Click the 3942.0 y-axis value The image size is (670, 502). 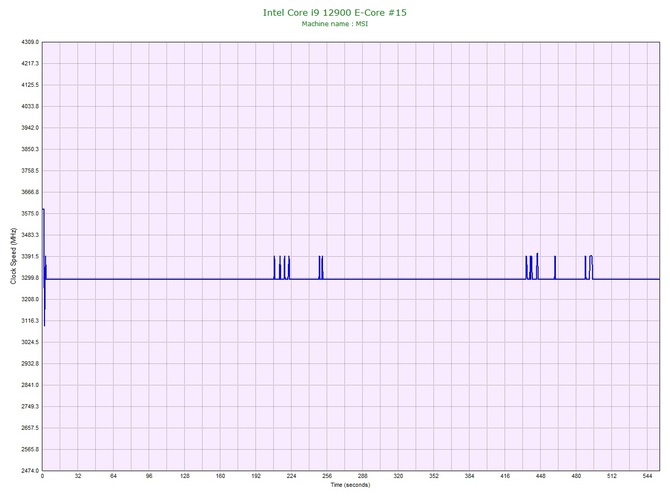tap(30, 128)
